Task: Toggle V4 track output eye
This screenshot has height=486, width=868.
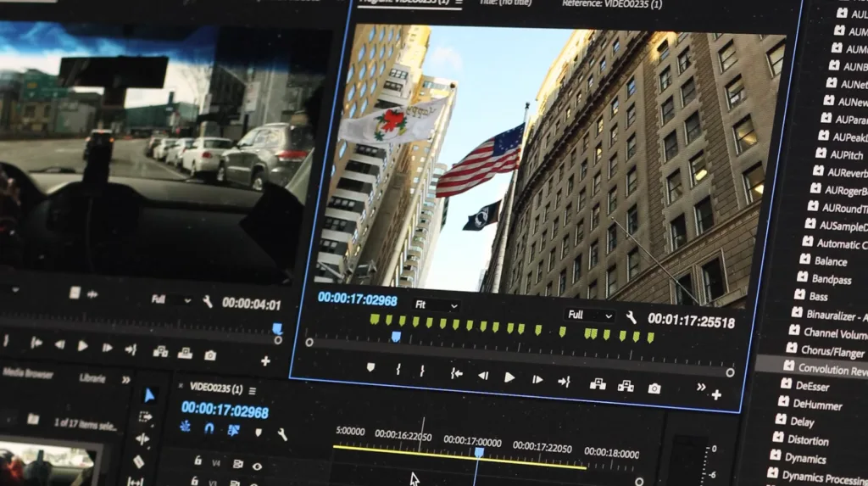Action: coord(257,466)
